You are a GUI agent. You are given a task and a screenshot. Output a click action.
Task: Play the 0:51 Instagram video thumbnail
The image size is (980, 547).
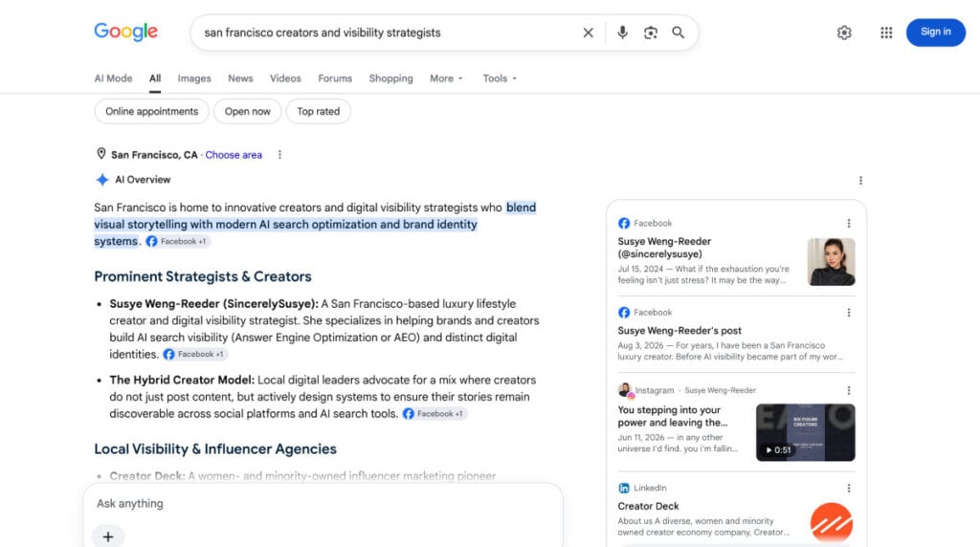pyautogui.click(x=806, y=432)
